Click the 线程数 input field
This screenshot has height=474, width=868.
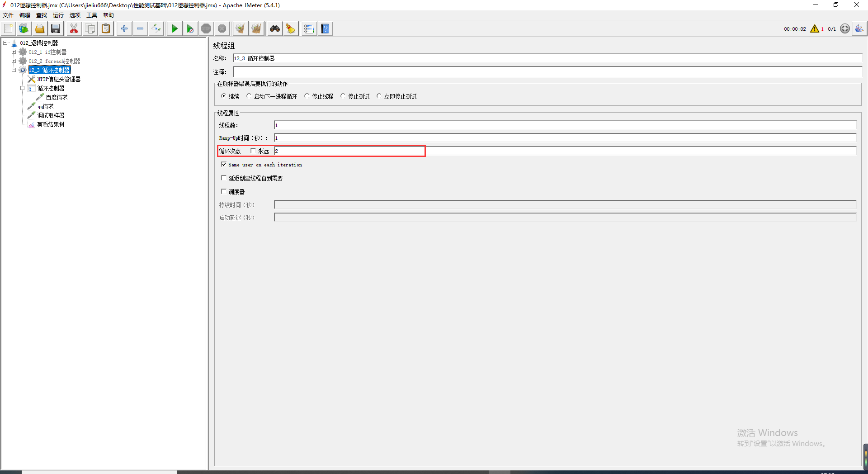coord(565,125)
